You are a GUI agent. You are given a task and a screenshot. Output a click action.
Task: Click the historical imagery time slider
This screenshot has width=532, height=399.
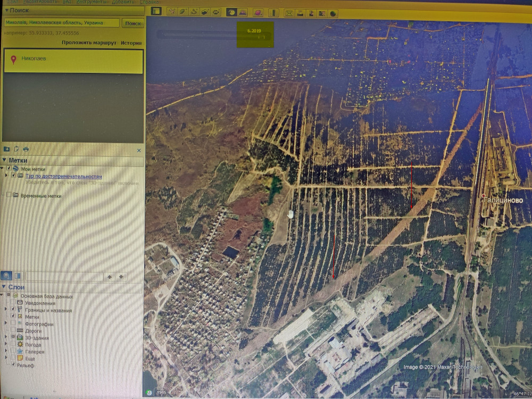click(213, 36)
